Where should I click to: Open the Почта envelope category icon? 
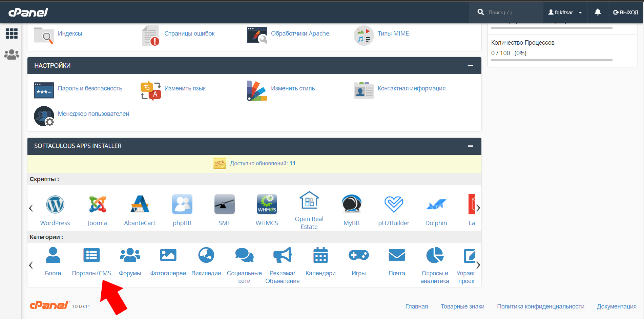coord(397,255)
